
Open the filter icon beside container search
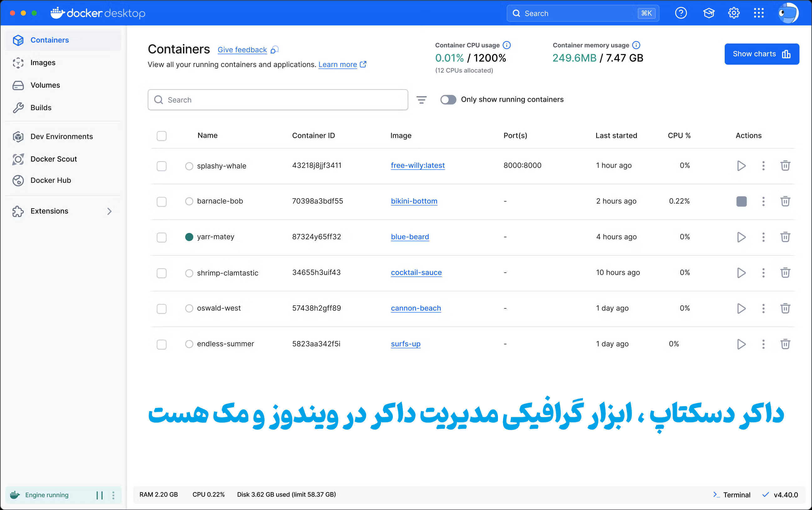421,100
